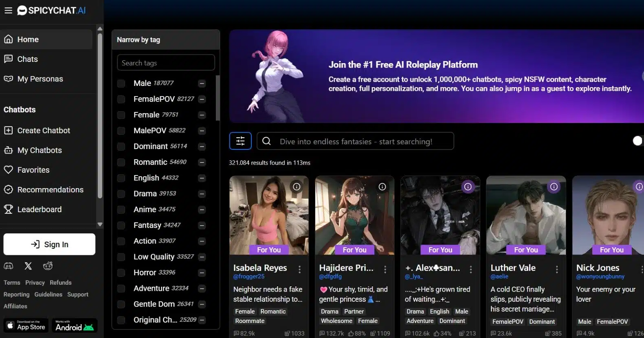Focus the Search tags input field

166,63
